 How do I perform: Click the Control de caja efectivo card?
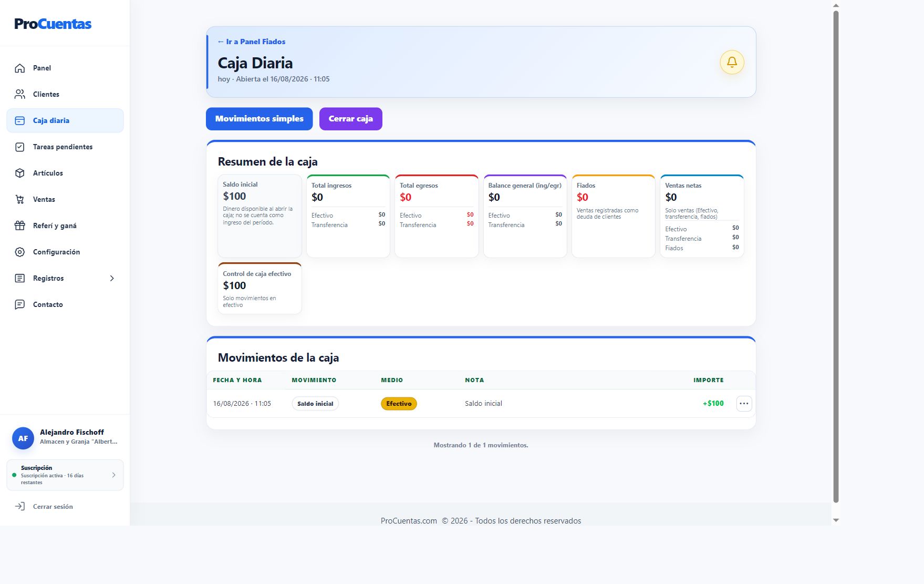click(x=259, y=288)
